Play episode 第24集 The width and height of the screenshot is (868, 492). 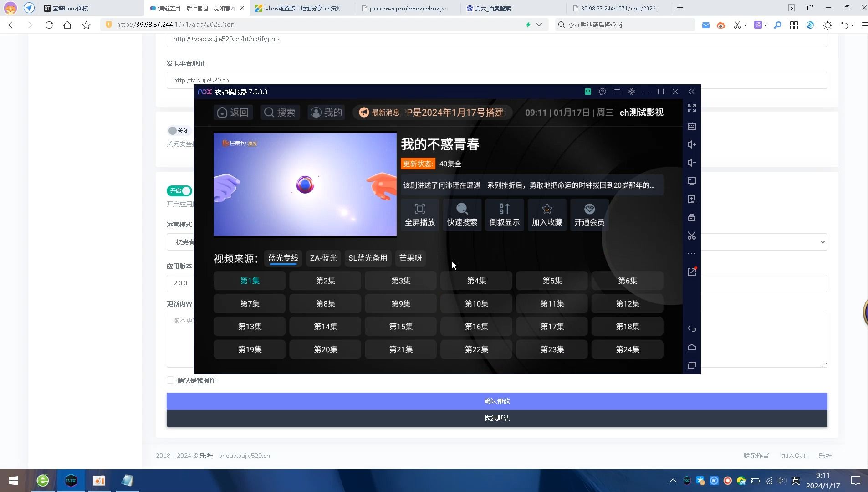click(628, 349)
